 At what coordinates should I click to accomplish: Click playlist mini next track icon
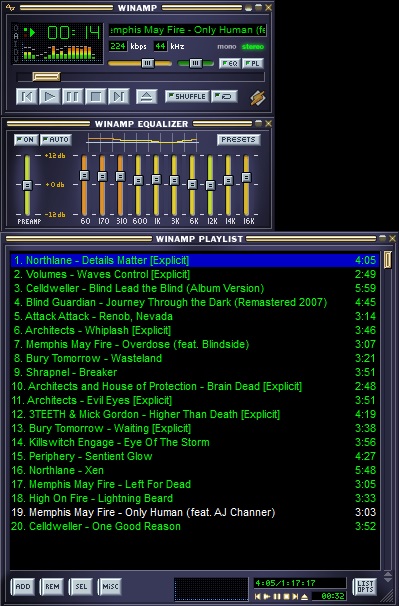point(295,597)
